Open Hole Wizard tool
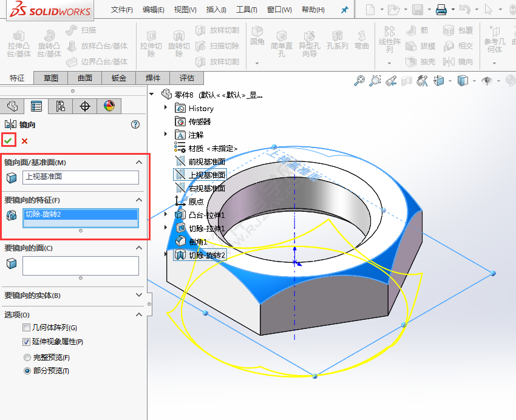The width and height of the screenshot is (516, 420). pos(310,44)
